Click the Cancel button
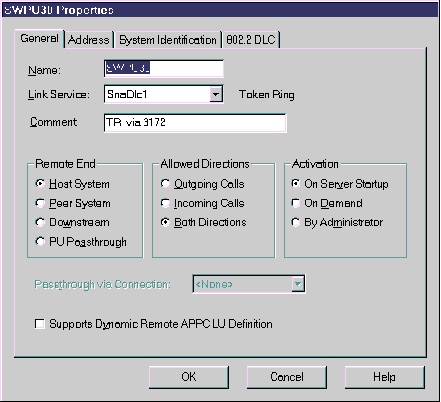This screenshot has width=441, height=402. click(287, 377)
